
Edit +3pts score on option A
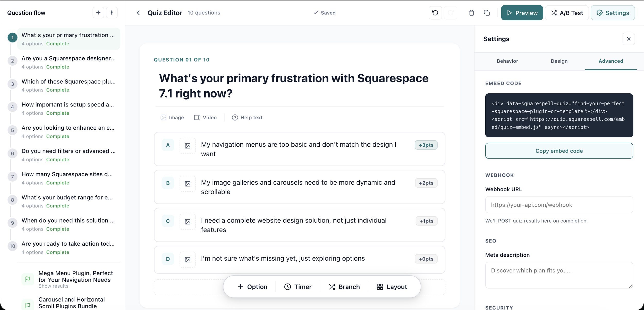click(426, 145)
